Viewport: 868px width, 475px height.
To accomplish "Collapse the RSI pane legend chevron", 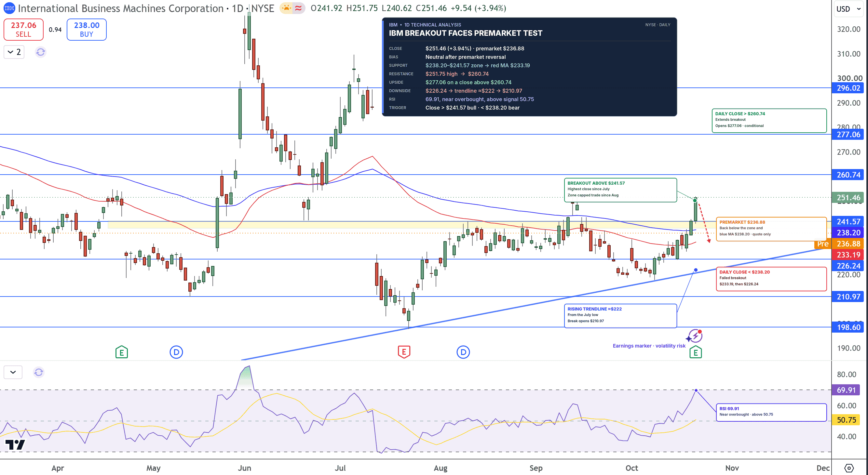I will click(x=13, y=372).
